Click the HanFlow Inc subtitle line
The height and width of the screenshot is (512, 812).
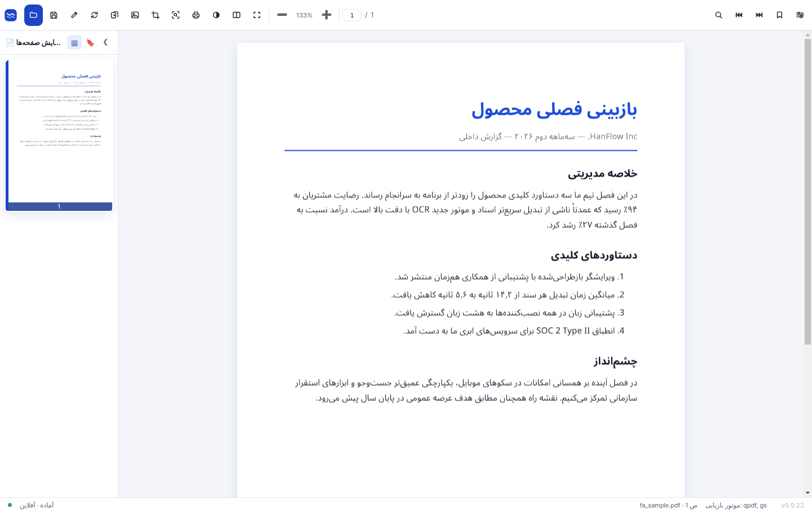548,136
